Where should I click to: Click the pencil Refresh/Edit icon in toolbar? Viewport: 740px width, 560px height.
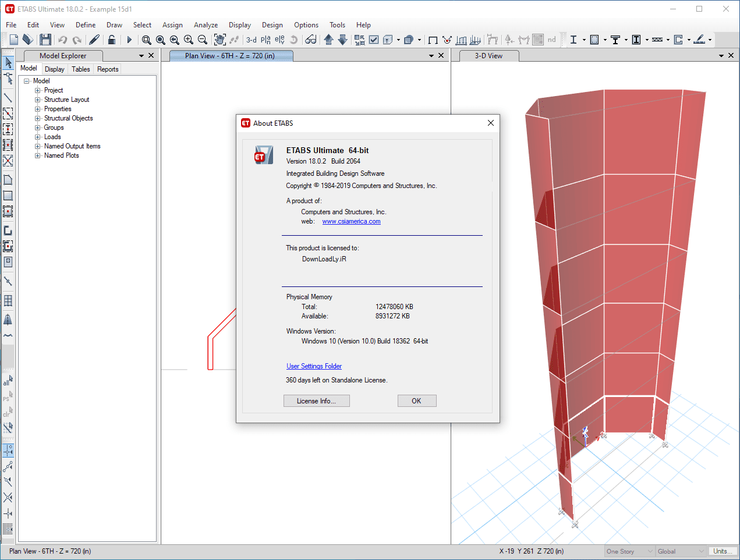pos(94,40)
